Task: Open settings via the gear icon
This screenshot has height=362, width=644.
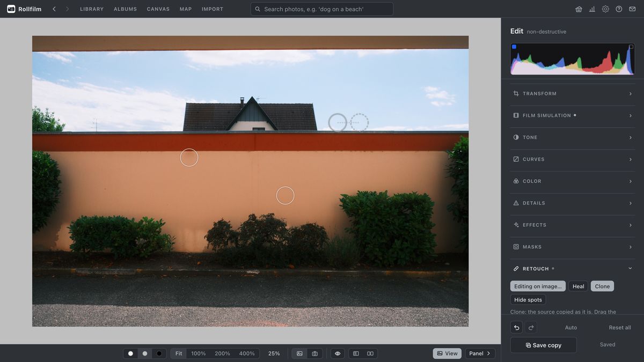Action: 605,9
